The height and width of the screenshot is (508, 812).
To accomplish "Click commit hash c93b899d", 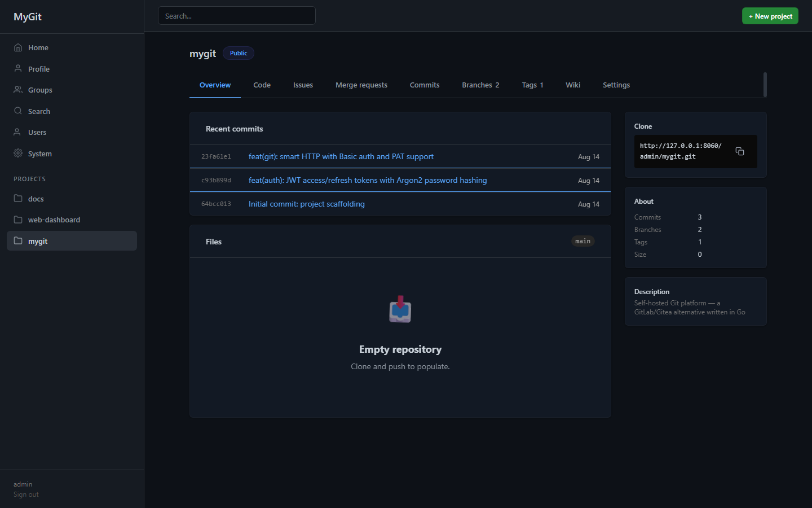I will [216, 181].
